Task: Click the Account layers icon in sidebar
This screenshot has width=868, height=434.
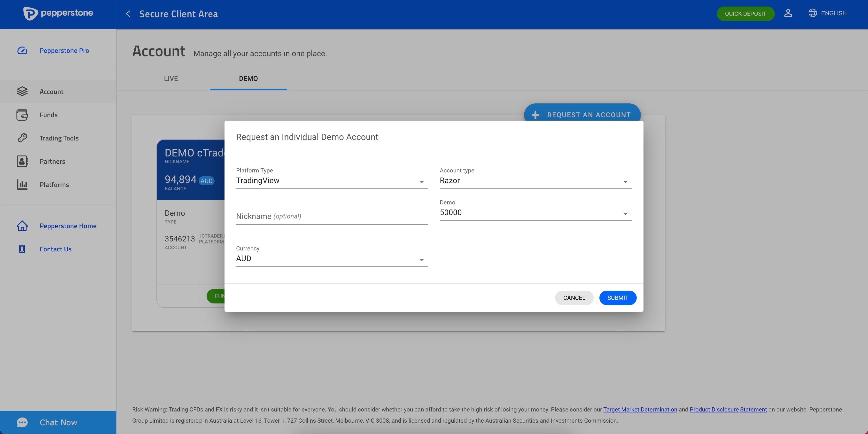Action: [22, 91]
